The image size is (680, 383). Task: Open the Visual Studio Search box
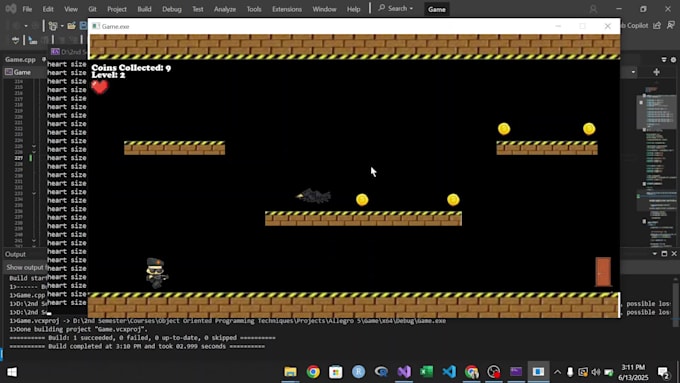[x=396, y=8]
